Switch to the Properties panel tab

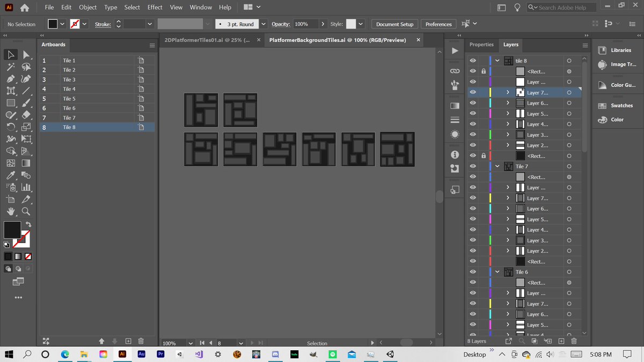coord(481,45)
